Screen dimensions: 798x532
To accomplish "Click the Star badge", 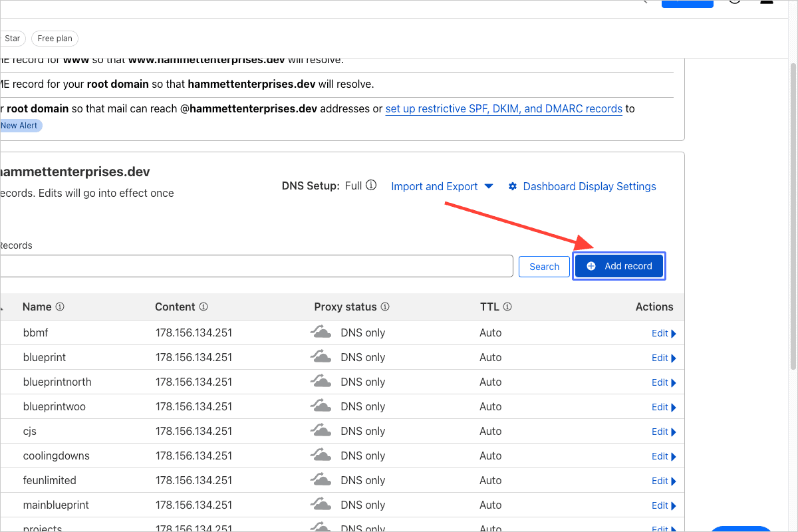I will coord(12,39).
